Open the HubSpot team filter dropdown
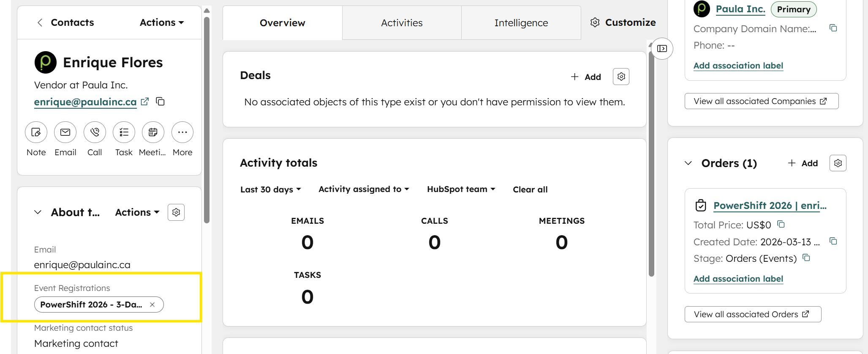This screenshot has height=354, width=868. tap(461, 189)
